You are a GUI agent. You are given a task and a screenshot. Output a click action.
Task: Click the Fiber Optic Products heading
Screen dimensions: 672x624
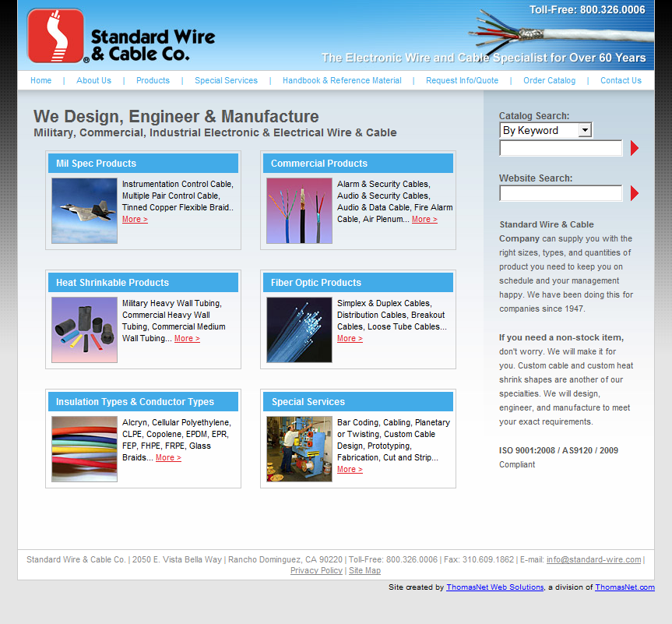316,283
